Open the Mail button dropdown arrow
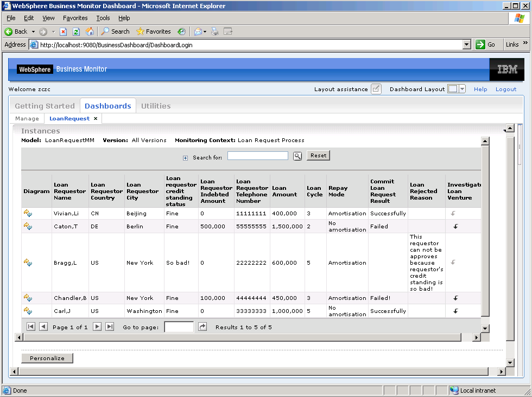Viewport: 532px width, 397px height. click(x=205, y=32)
